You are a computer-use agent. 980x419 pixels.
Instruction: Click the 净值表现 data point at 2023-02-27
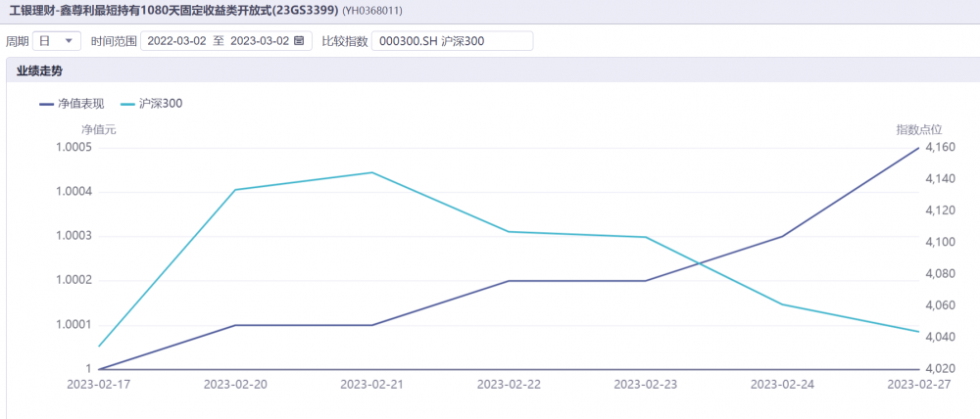point(917,148)
